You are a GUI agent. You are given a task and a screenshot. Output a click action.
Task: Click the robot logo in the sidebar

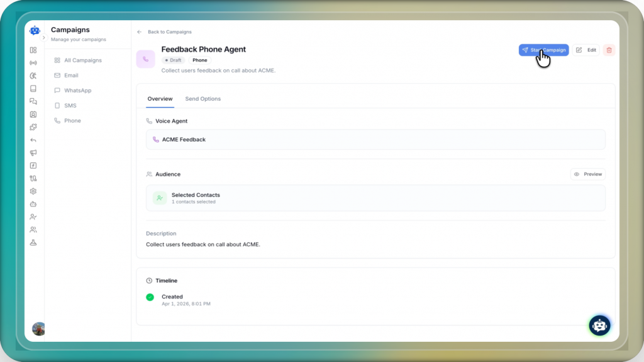pyautogui.click(x=34, y=30)
